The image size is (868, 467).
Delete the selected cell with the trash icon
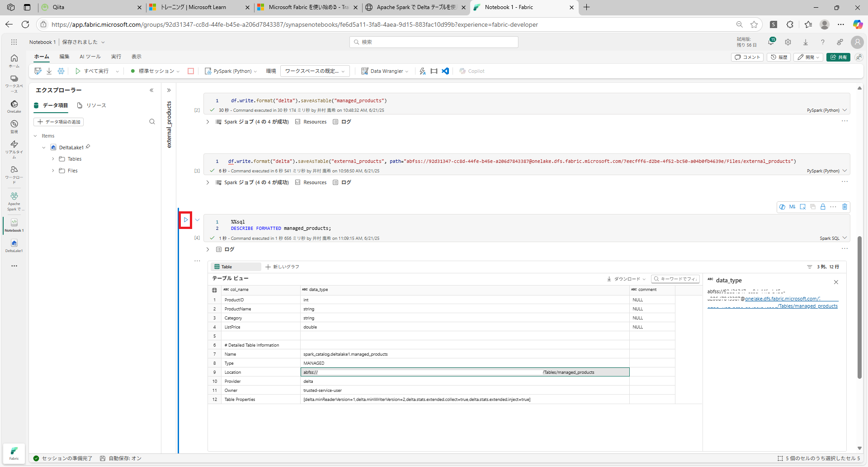844,207
